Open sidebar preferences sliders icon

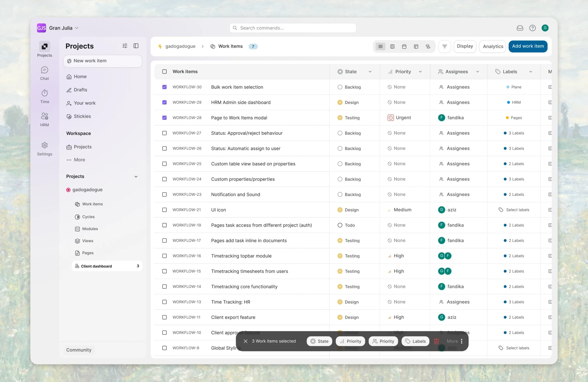tap(125, 46)
